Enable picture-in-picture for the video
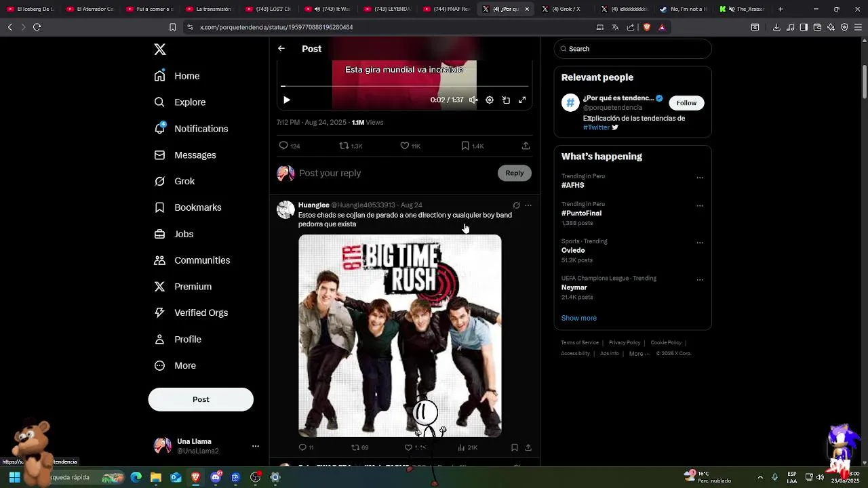The width and height of the screenshot is (868, 488). click(x=506, y=100)
